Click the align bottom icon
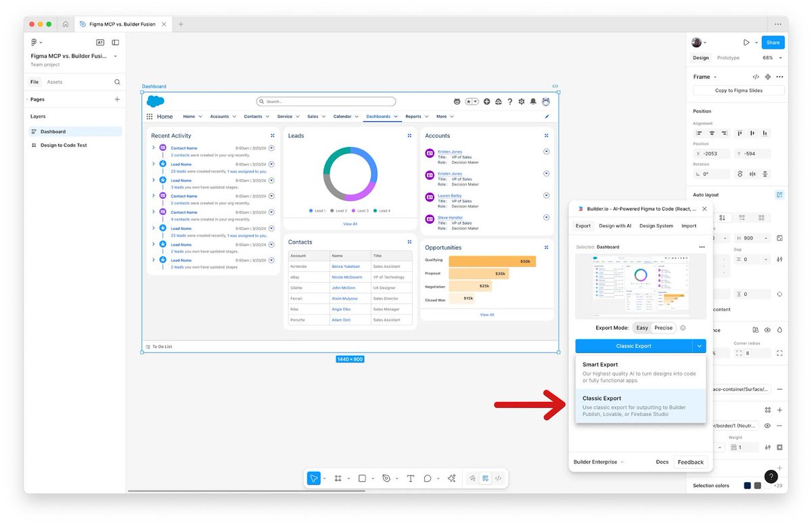The image size is (812, 525). [x=765, y=133]
